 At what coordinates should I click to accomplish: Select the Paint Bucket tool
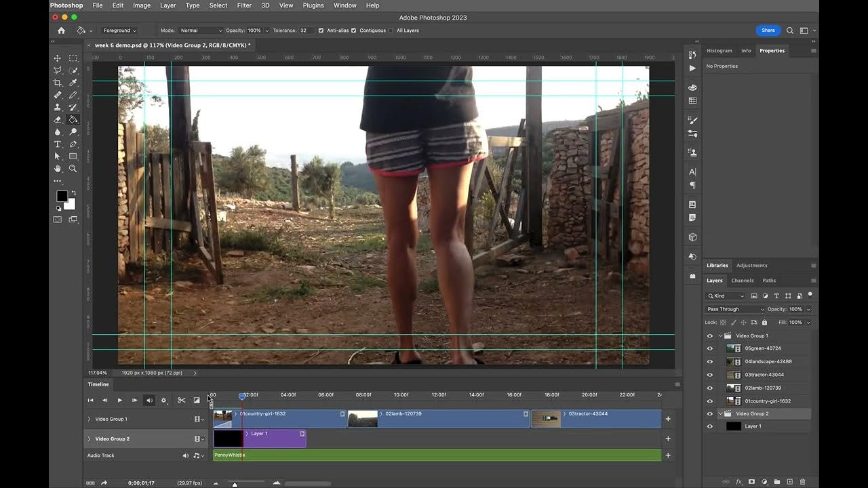click(73, 119)
